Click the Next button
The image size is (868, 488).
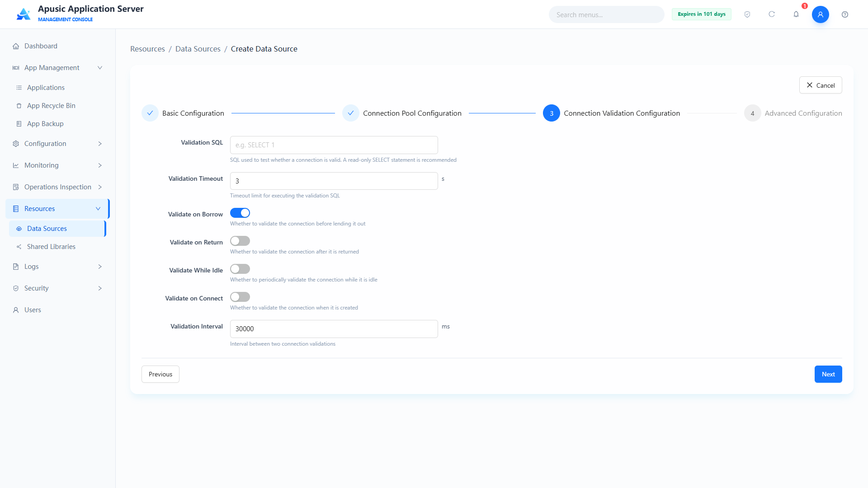coord(828,374)
